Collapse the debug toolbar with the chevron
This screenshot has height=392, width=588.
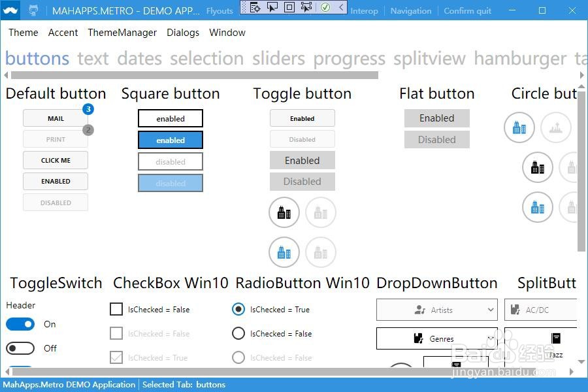point(341,7)
